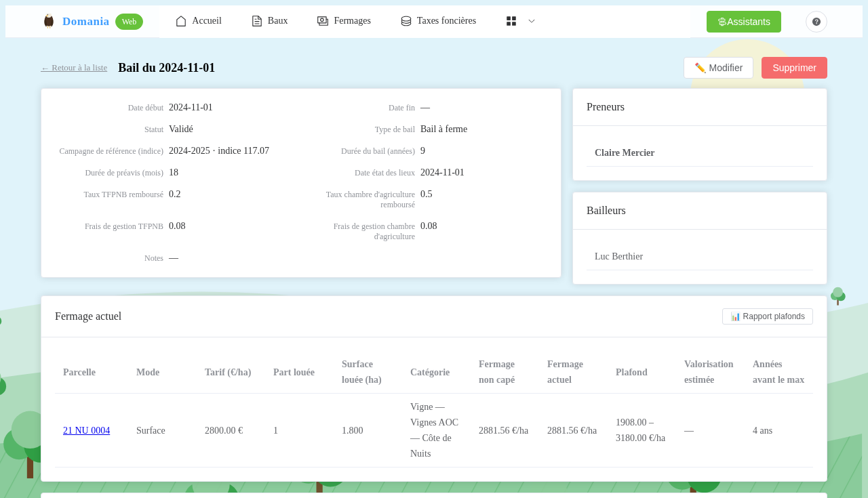Click the Bail à ferme value

coord(443,129)
